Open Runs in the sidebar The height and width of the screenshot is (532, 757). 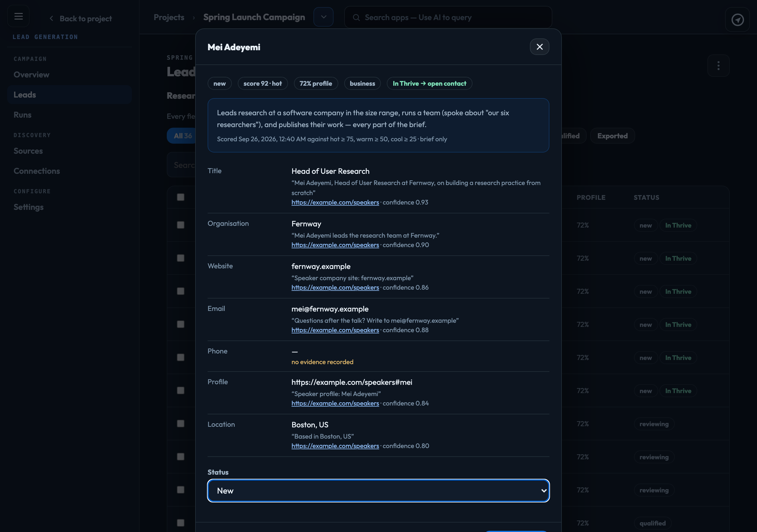(69, 115)
